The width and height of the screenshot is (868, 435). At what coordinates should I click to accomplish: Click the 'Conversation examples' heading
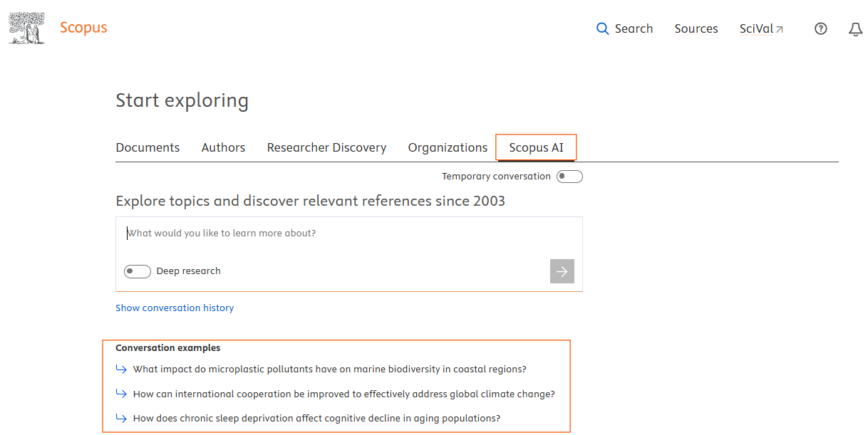click(168, 348)
